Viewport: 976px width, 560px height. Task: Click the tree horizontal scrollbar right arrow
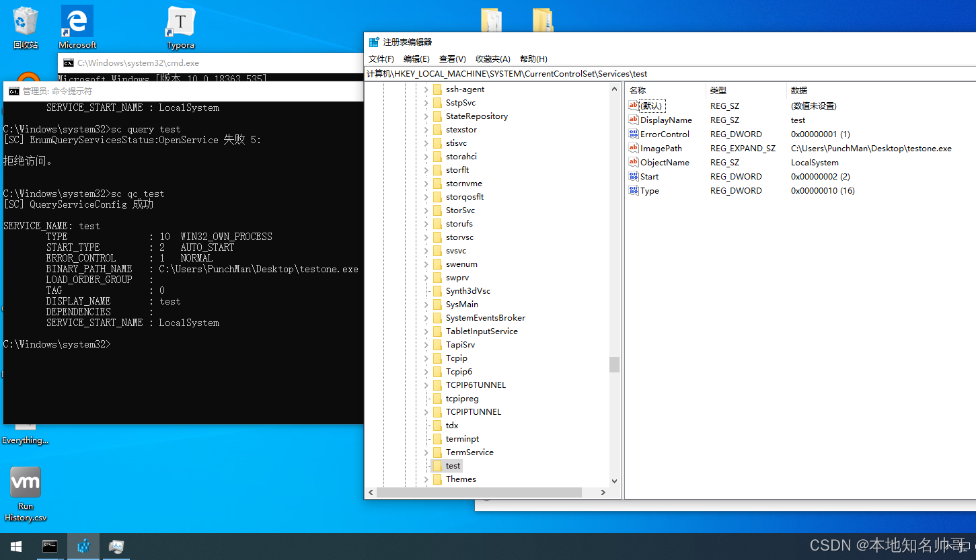click(603, 493)
